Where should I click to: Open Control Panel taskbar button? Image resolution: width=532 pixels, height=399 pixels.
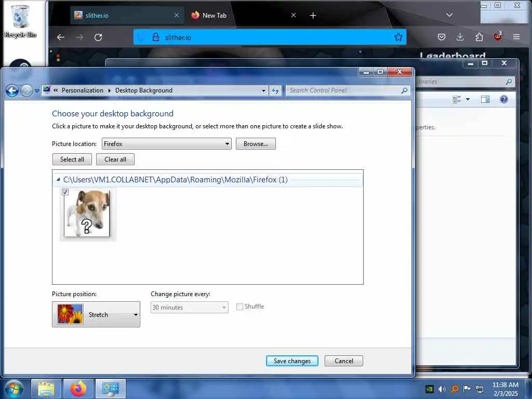pos(111,389)
